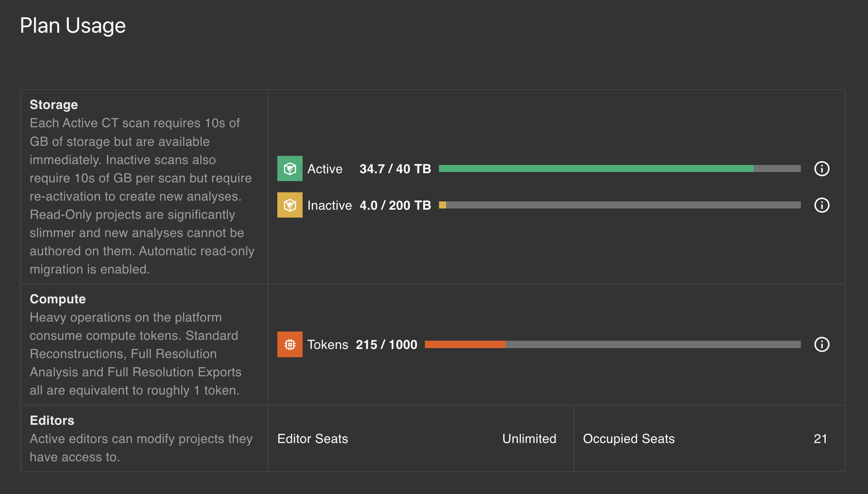Select the Plan Usage page heading

[73, 26]
